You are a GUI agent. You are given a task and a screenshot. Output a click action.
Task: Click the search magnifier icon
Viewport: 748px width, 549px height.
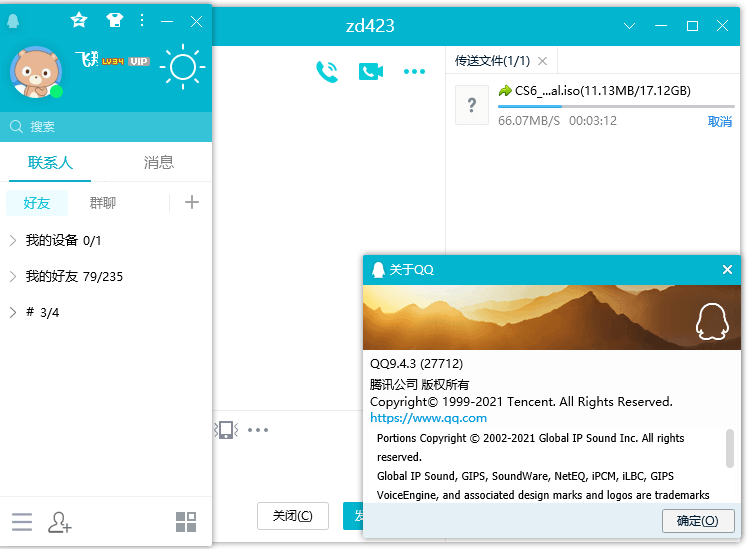16,126
